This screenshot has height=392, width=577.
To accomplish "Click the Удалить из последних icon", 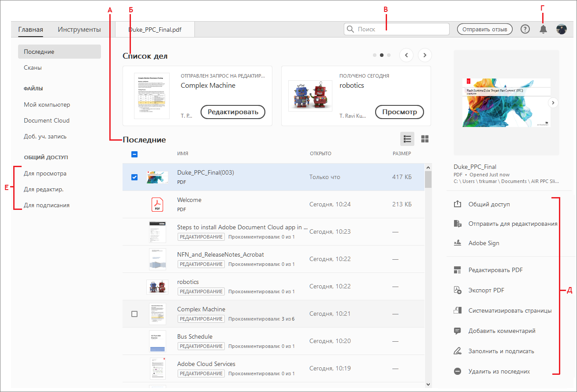I will click(x=458, y=371).
